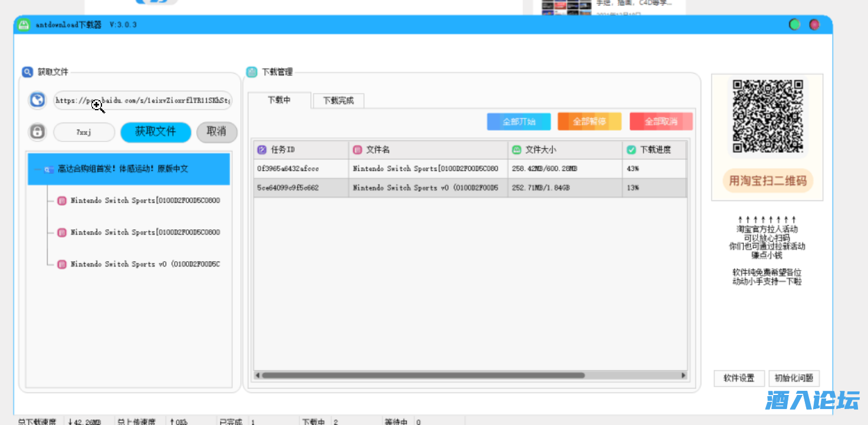Click the 初始化问题 button
Screen dimensions: 868x425
pos(794,378)
